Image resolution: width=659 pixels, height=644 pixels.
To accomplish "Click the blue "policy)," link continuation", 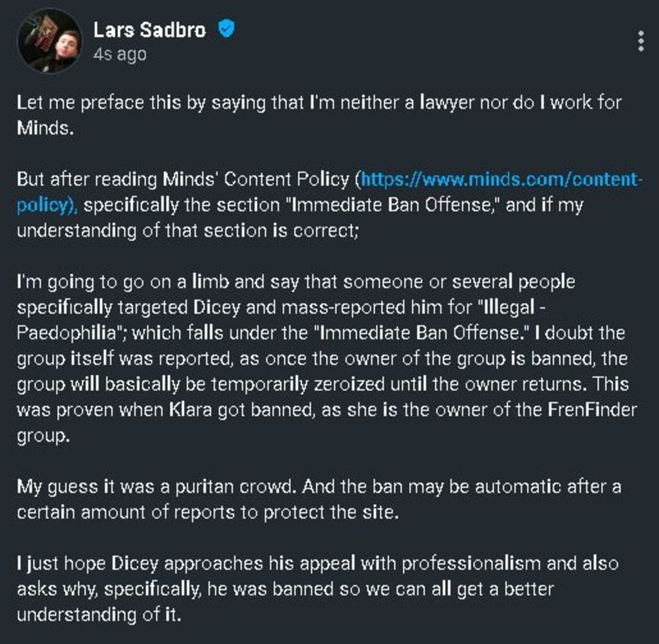I will (47, 205).
